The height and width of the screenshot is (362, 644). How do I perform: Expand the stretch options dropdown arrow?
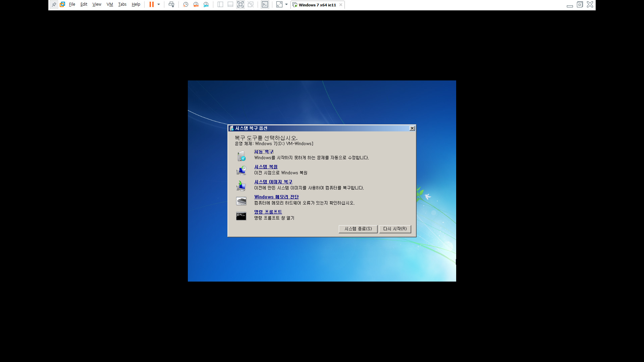click(286, 5)
